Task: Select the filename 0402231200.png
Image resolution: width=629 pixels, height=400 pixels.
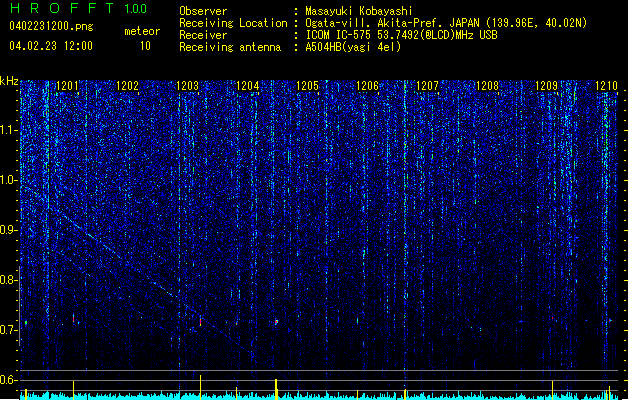Action: [51, 26]
